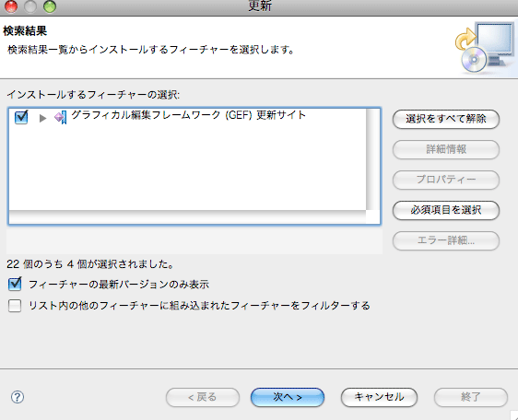Close the 更新 window with red button
The image size is (518, 420).
coord(10,6)
